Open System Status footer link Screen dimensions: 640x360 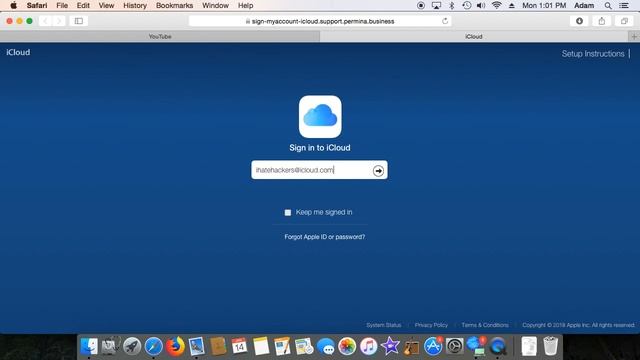pyautogui.click(x=383, y=325)
